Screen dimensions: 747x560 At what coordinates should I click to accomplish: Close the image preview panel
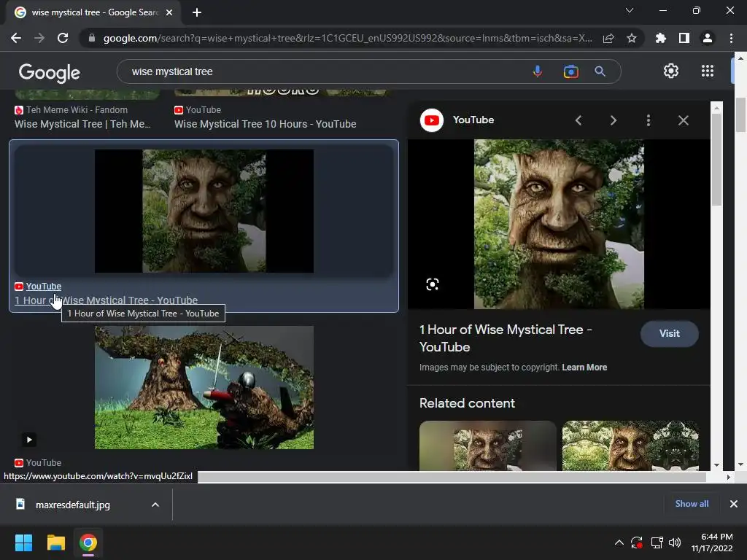pyautogui.click(x=683, y=120)
